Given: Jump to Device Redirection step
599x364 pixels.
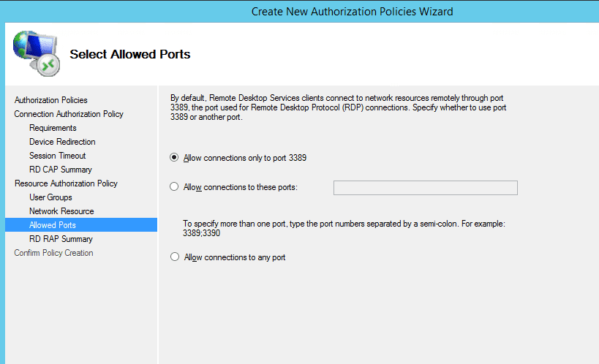Looking at the screenshot, I should click(x=62, y=142).
